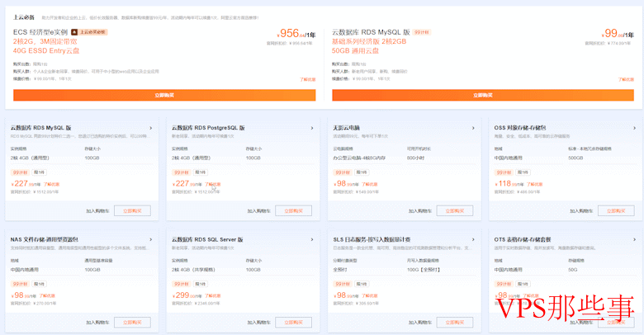Screen dimensions: 644x335
Task: Click 立即购买 on the NAS 文件存储 card
Action: coord(132,323)
